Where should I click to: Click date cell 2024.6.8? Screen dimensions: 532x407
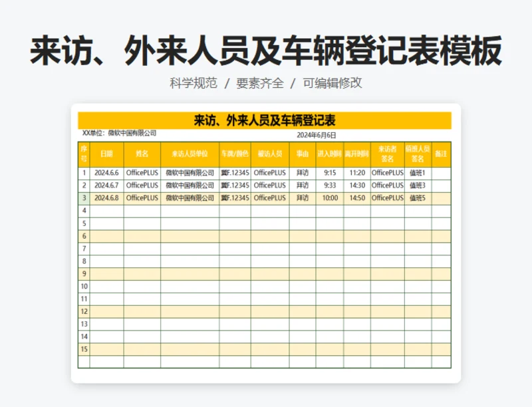tap(106, 198)
